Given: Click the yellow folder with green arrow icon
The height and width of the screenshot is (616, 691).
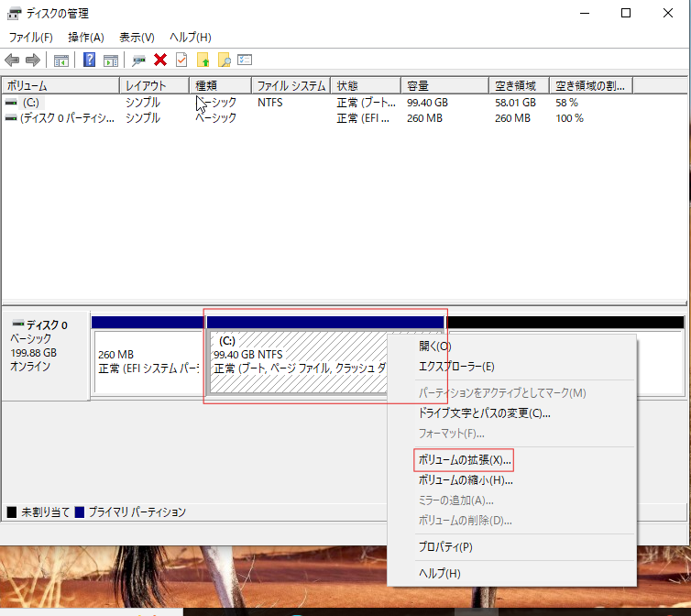Looking at the screenshot, I should [203, 60].
